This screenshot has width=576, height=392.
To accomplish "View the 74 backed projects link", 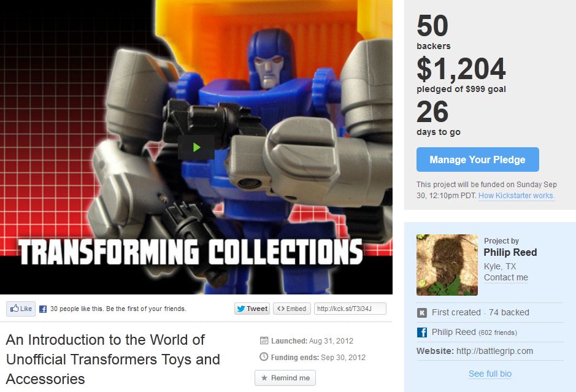I will click(x=509, y=312).
